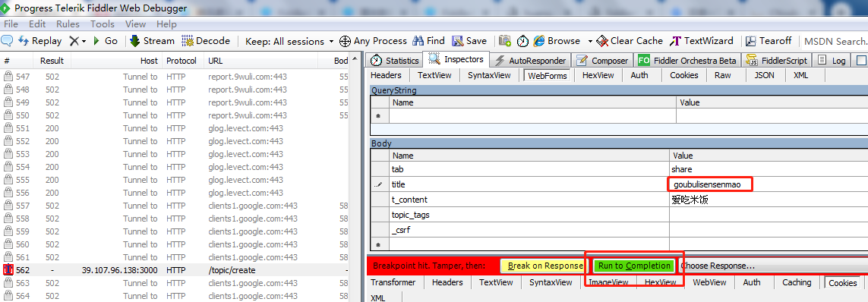Select session 562 /topic/create row
The image size is (868, 302).
[175, 270]
